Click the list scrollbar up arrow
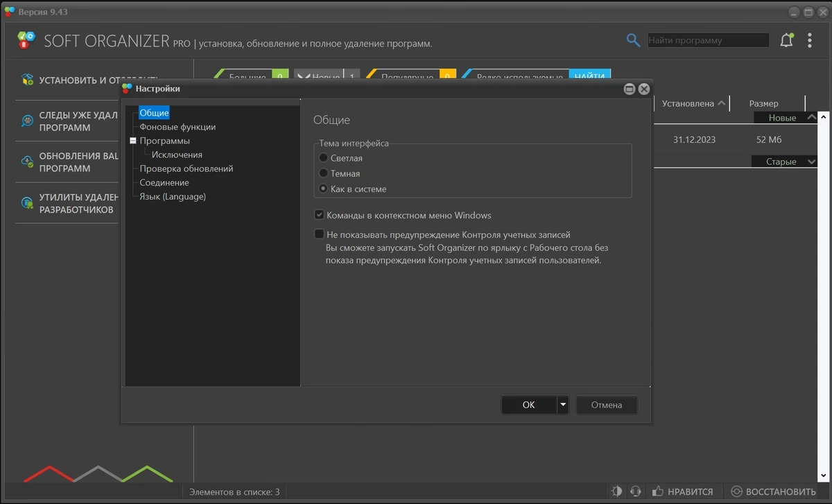 (823, 118)
